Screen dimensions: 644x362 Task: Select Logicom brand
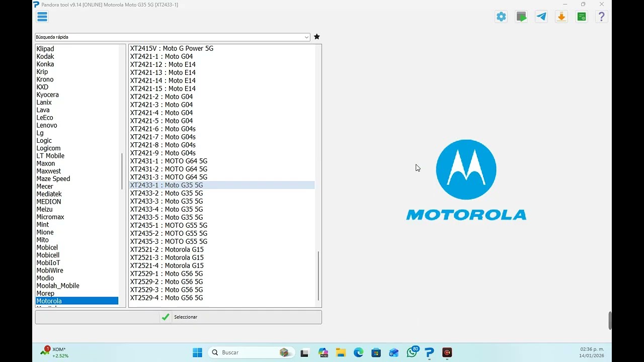pyautogui.click(x=48, y=148)
